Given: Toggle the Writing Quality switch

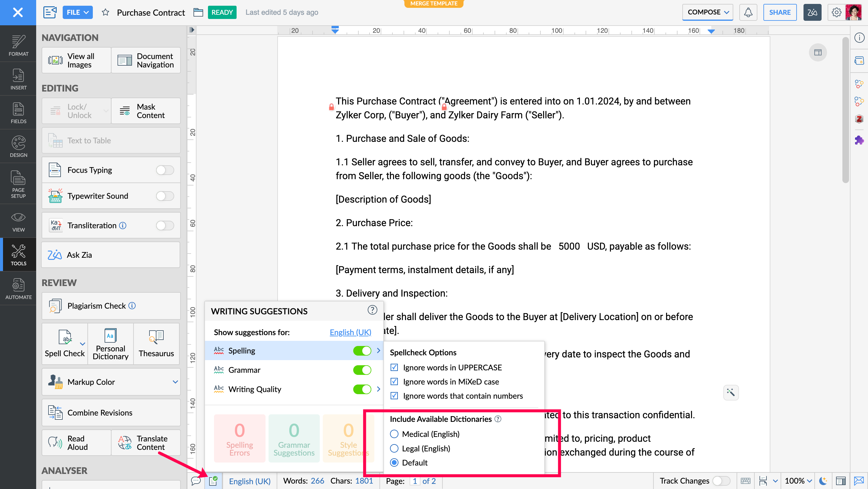Looking at the screenshot, I should click(x=362, y=389).
